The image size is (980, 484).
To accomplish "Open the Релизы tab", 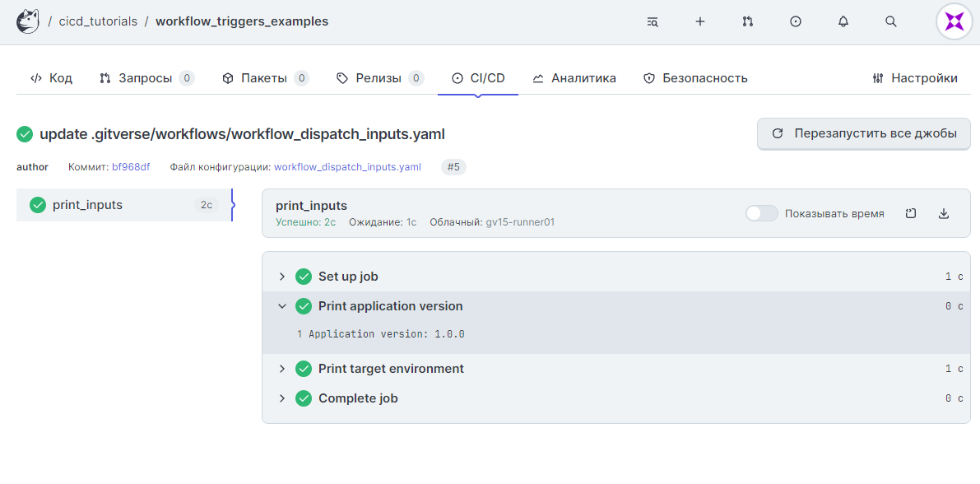I will tap(380, 78).
